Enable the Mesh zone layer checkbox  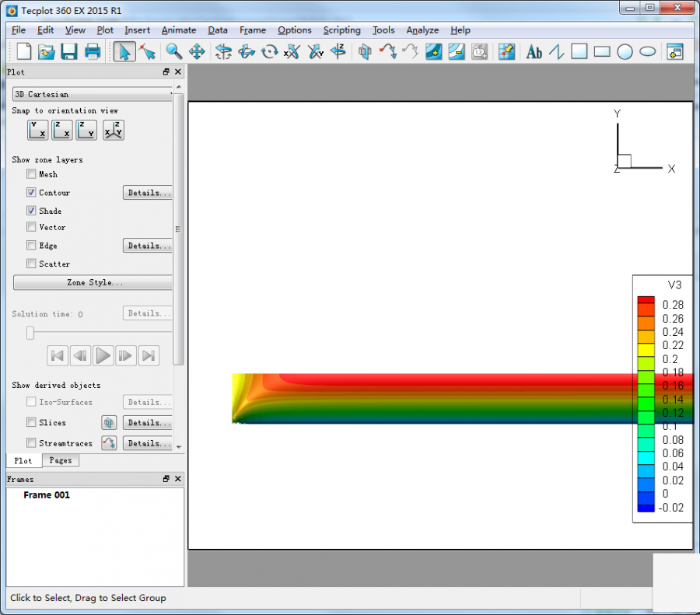tap(31, 174)
